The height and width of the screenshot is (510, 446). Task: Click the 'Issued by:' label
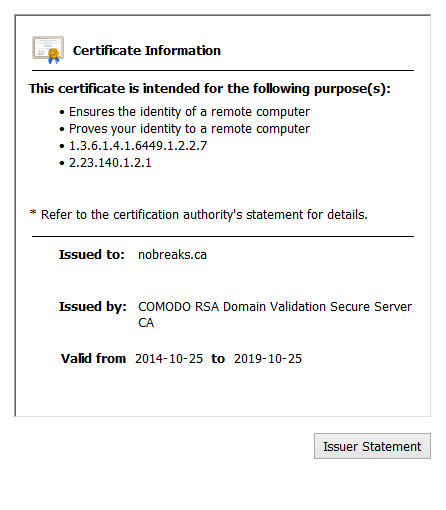pos(93,307)
